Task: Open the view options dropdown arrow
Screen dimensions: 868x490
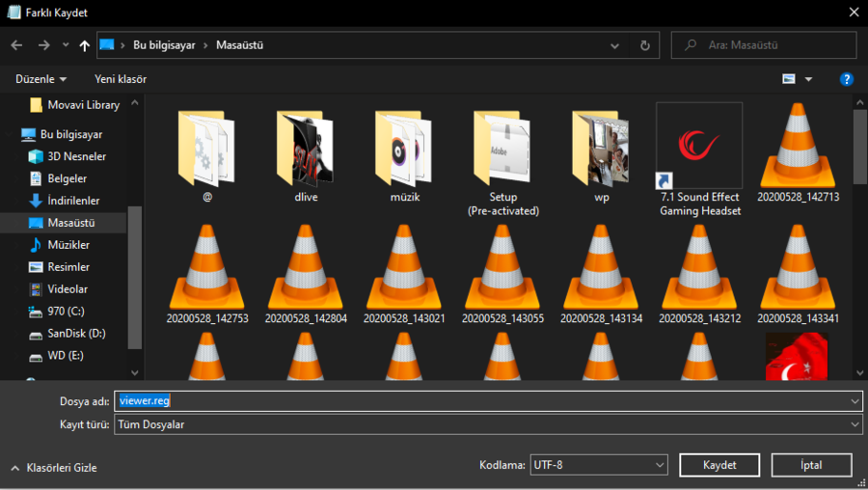Action: point(808,79)
